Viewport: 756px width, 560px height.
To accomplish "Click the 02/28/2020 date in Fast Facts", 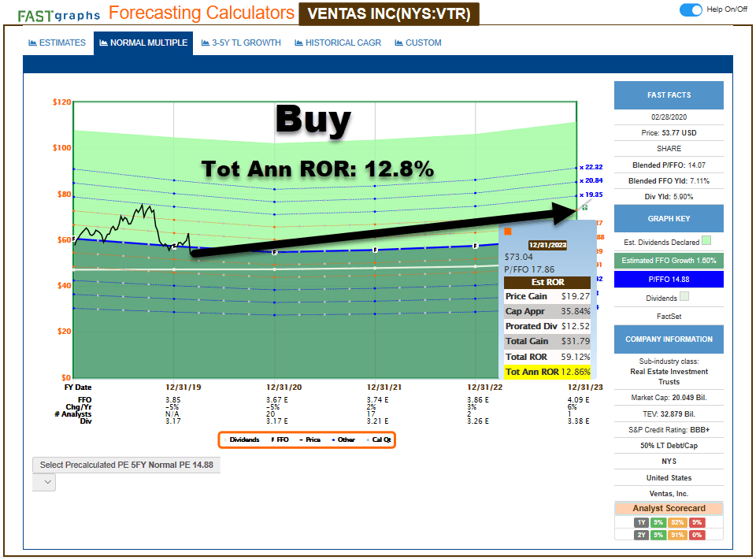I will tap(669, 117).
